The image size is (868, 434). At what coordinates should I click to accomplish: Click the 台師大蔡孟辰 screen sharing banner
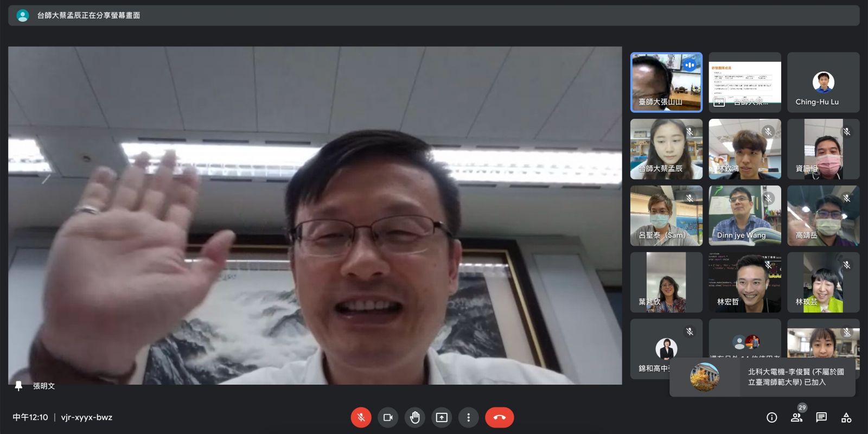click(434, 15)
